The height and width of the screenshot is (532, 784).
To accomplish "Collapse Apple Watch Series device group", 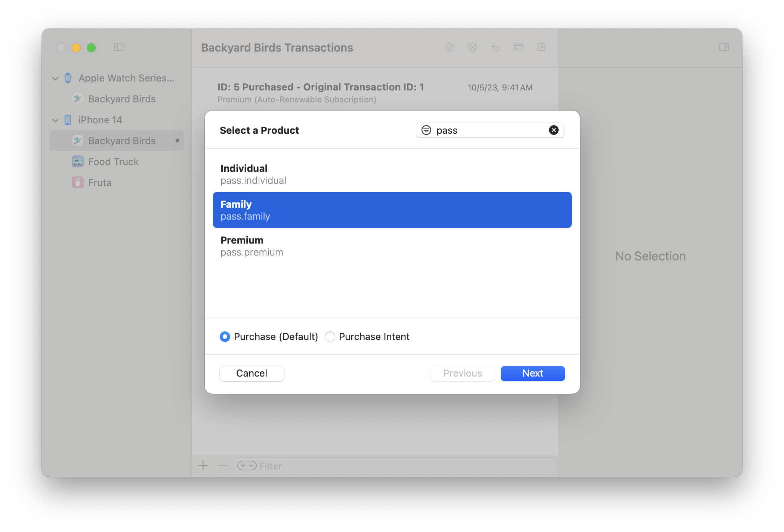I will (55, 78).
